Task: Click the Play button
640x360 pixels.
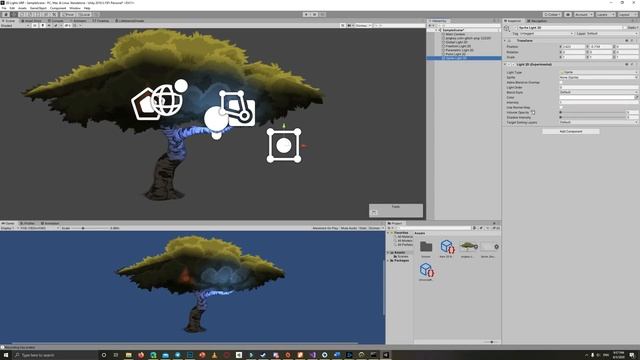Action: pos(306,14)
